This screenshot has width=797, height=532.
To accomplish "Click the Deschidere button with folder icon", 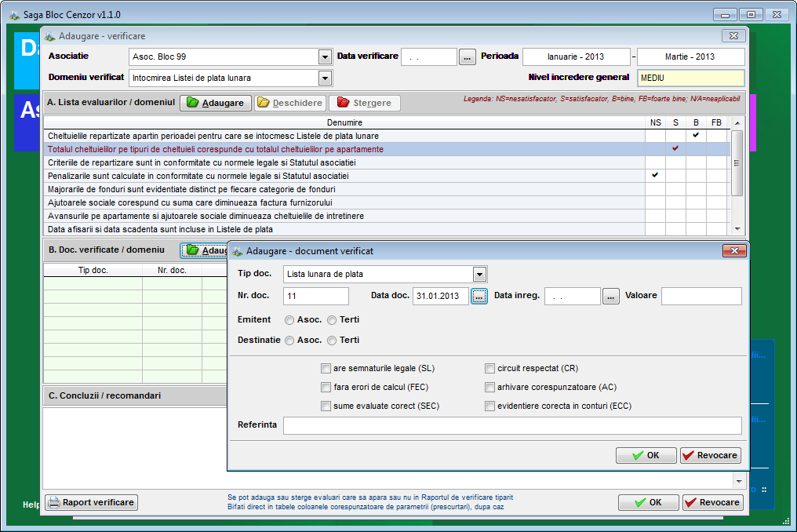I will click(x=290, y=103).
